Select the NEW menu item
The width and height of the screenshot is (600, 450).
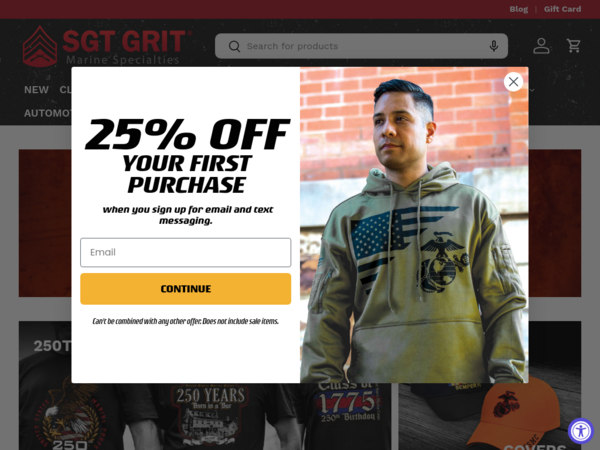[x=36, y=90]
